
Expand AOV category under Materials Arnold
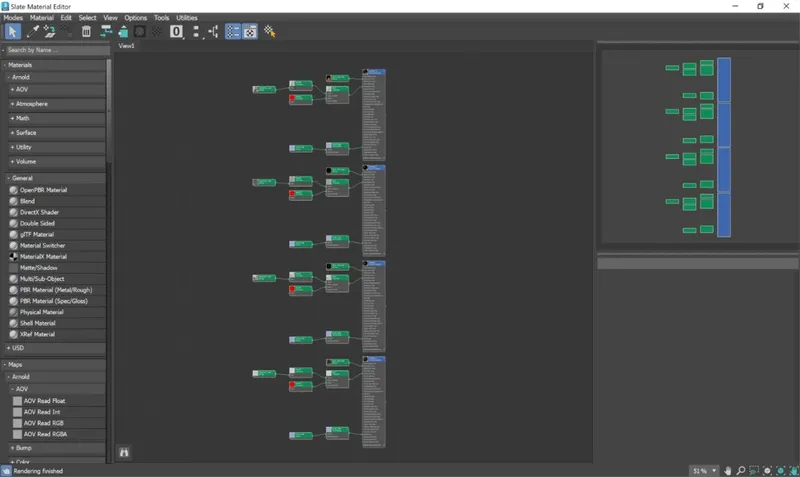point(57,89)
